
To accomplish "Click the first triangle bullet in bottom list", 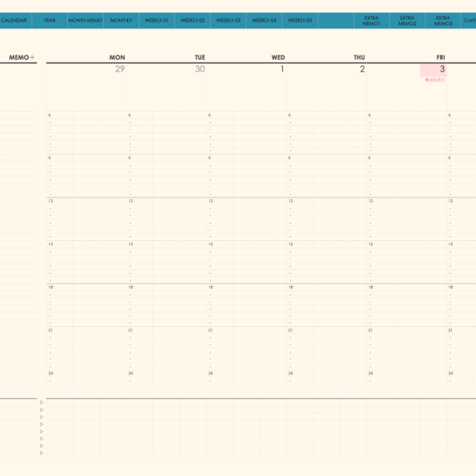I will (x=41, y=403).
